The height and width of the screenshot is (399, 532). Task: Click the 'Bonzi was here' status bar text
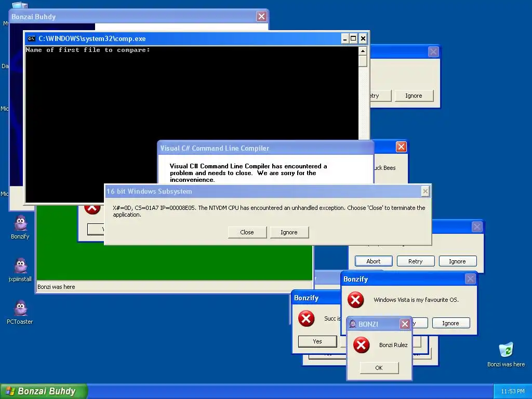pos(56,287)
